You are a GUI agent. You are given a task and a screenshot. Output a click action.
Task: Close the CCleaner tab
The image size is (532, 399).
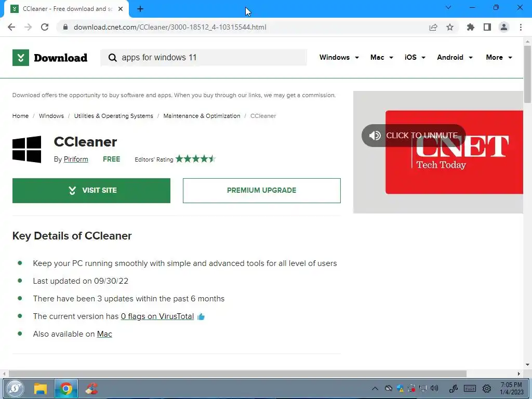[121, 9]
